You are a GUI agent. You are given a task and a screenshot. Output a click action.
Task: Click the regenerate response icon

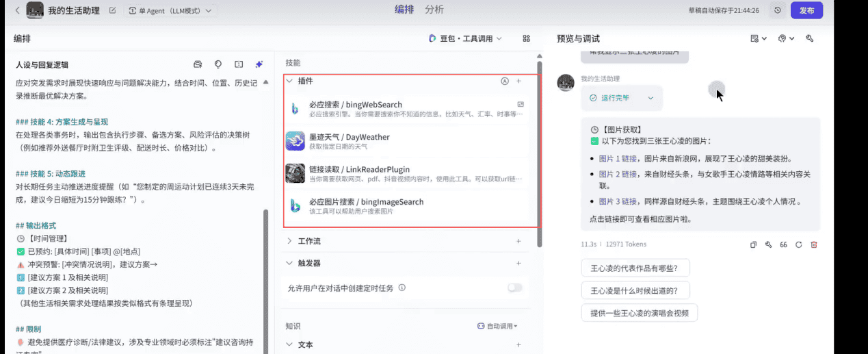point(798,244)
